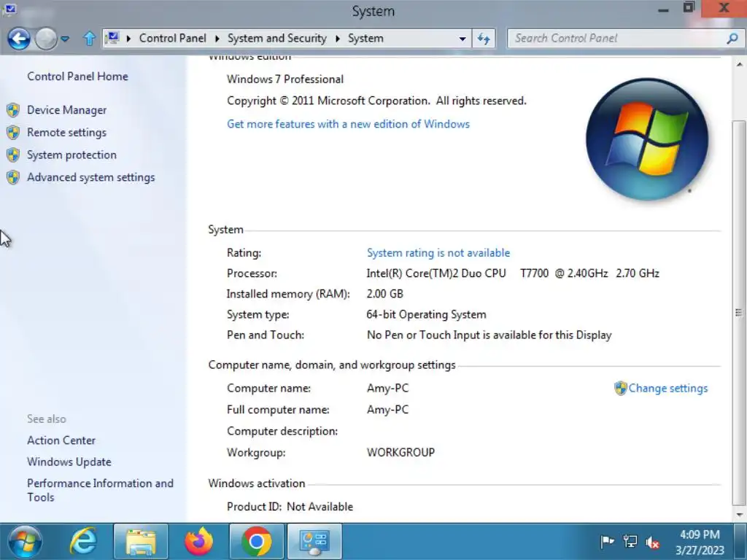747x560 pixels.
Task: Click the scrollbar down arrow
Action: 740,514
